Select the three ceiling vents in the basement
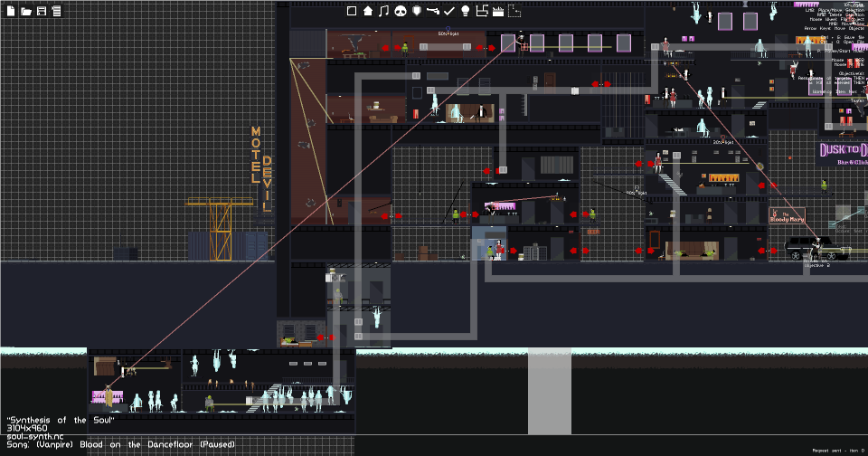The height and width of the screenshot is (456, 868). pos(307,364)
